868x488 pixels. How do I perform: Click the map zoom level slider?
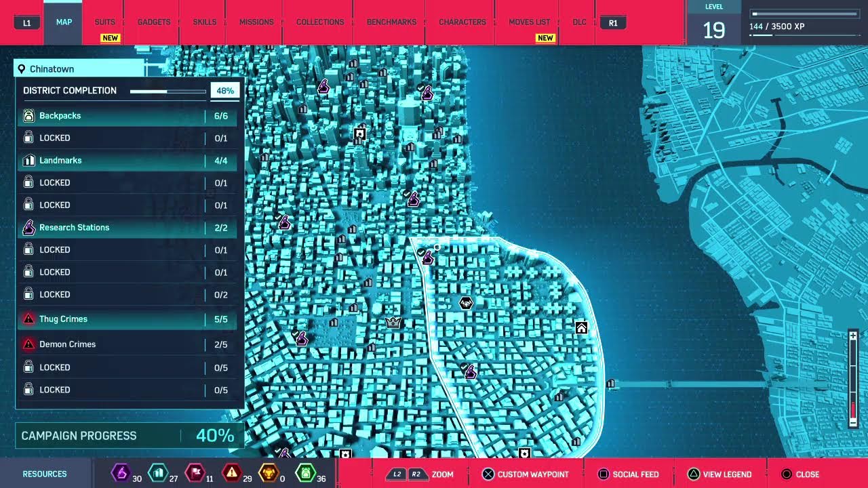853,380
